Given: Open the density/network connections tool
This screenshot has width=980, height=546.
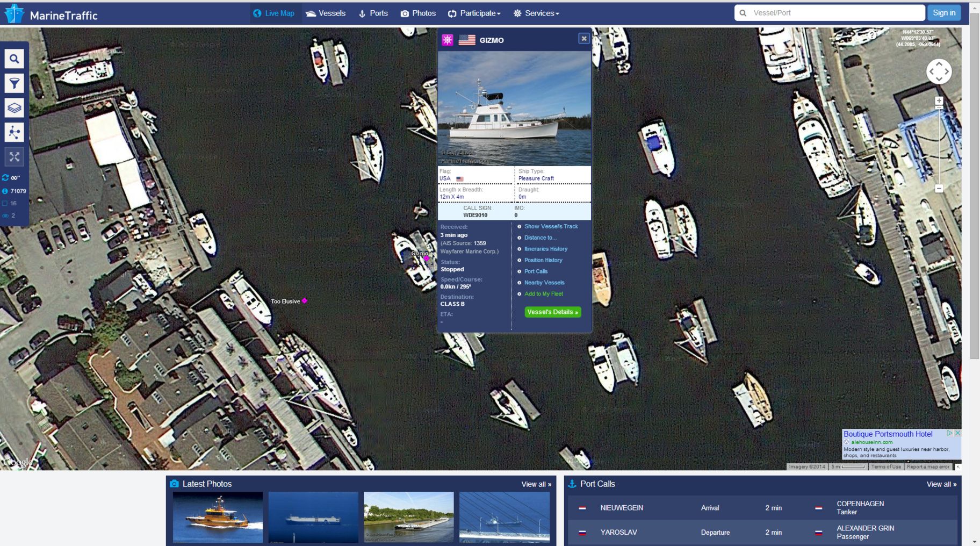Looking at the screenshot, I should coord(15,132).
